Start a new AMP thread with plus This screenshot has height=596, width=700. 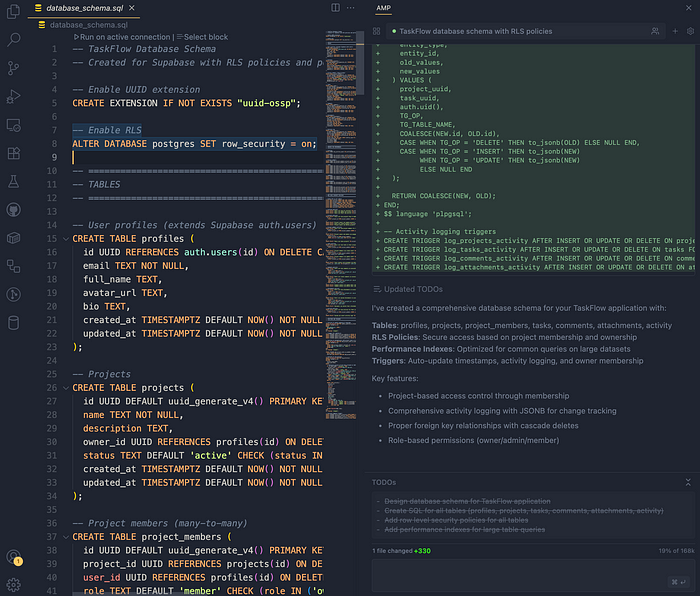pyautogui.click(x=675, y=31)
